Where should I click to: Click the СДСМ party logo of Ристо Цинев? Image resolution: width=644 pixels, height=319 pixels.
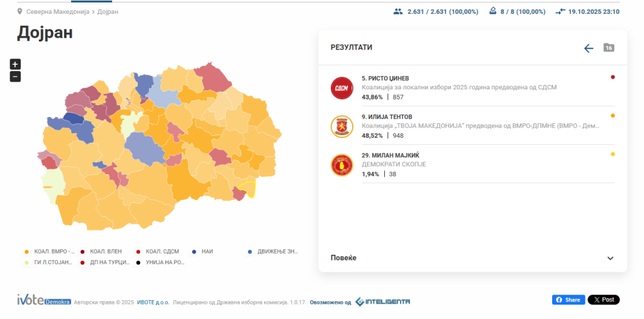(342, 87)
